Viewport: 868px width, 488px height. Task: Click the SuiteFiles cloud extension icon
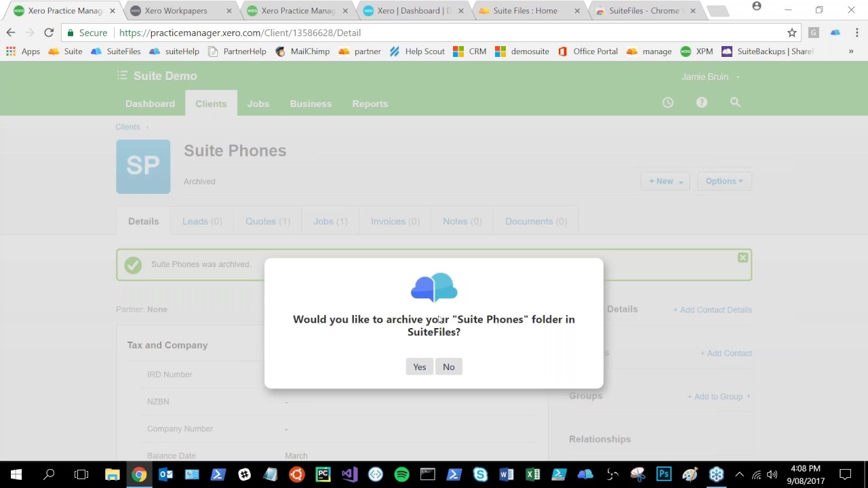pyautogui.click(x=835, y=33)
